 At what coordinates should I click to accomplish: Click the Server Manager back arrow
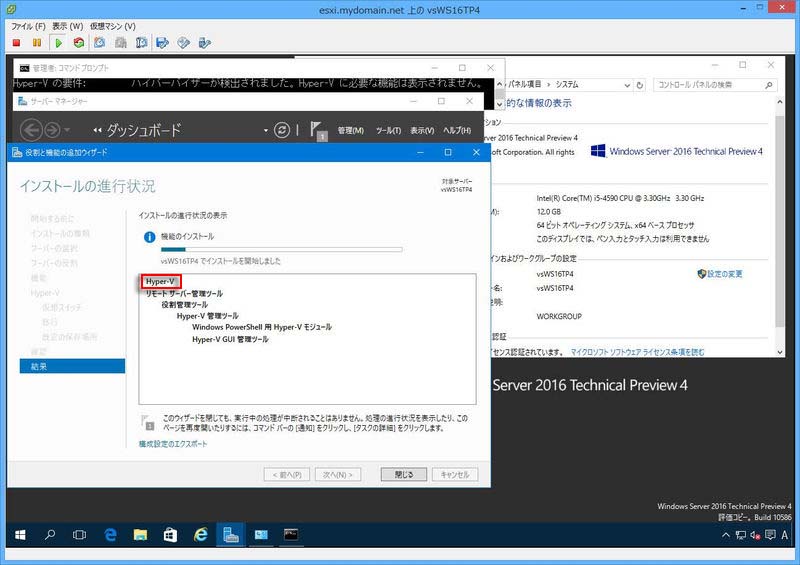[31, 130]
